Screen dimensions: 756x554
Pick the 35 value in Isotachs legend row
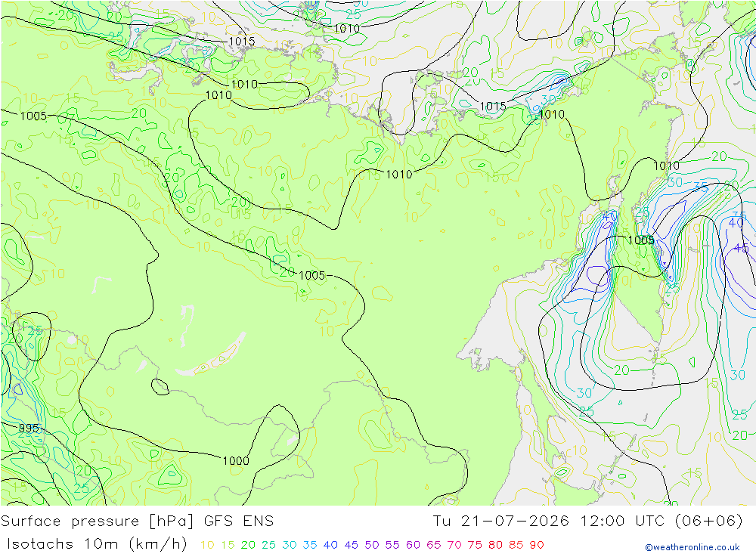coord(309,545)
